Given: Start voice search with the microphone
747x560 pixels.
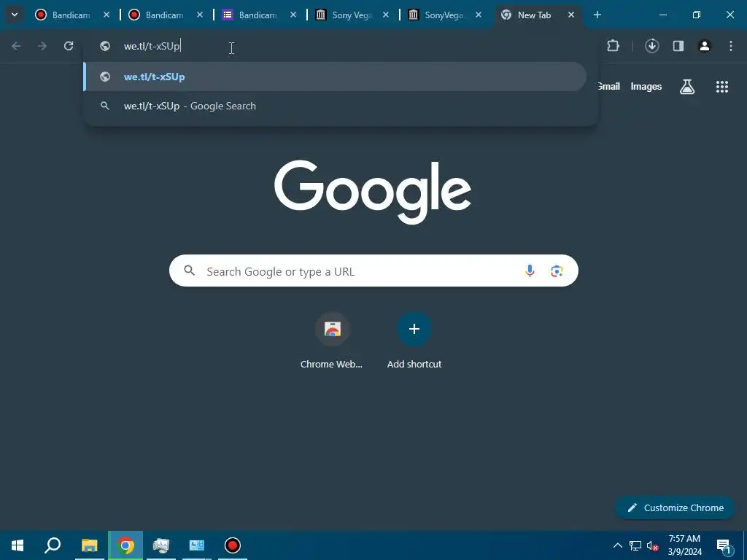Looking at the screenshot, I should pos(530,271).
